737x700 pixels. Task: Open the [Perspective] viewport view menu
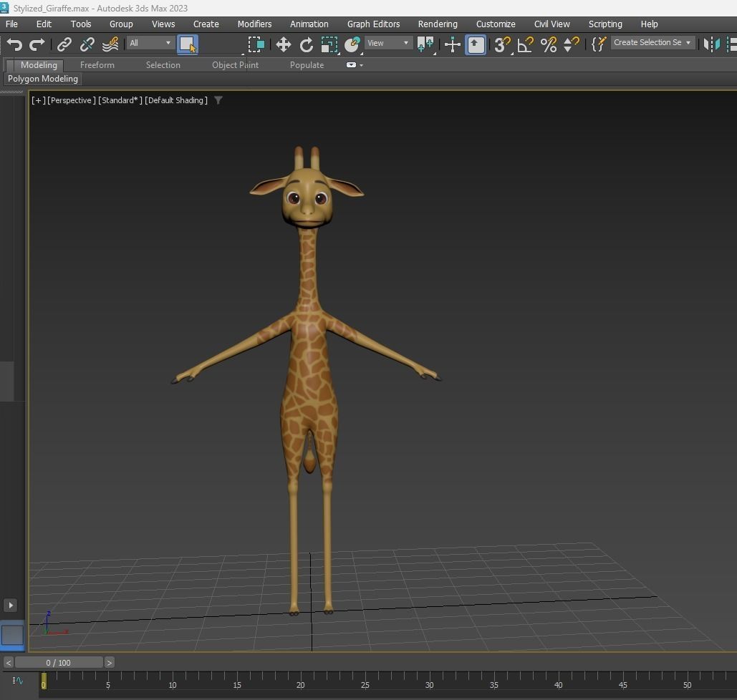72,100
